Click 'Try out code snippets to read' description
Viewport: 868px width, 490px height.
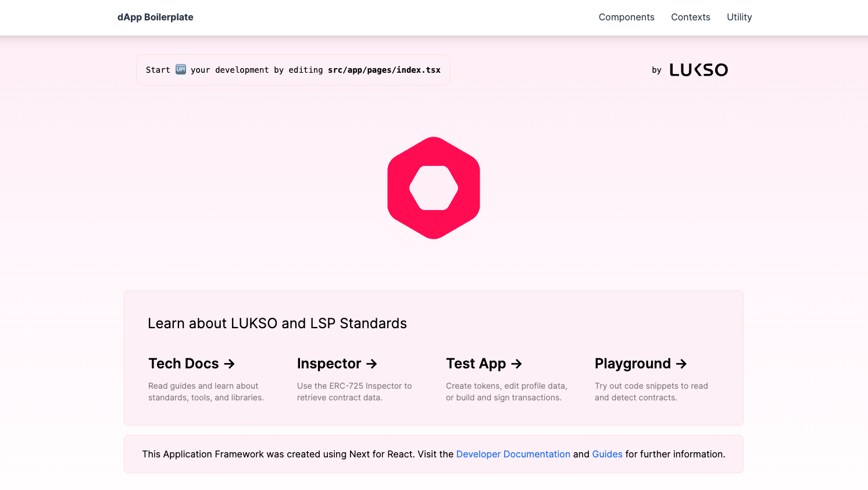[651, 386]
